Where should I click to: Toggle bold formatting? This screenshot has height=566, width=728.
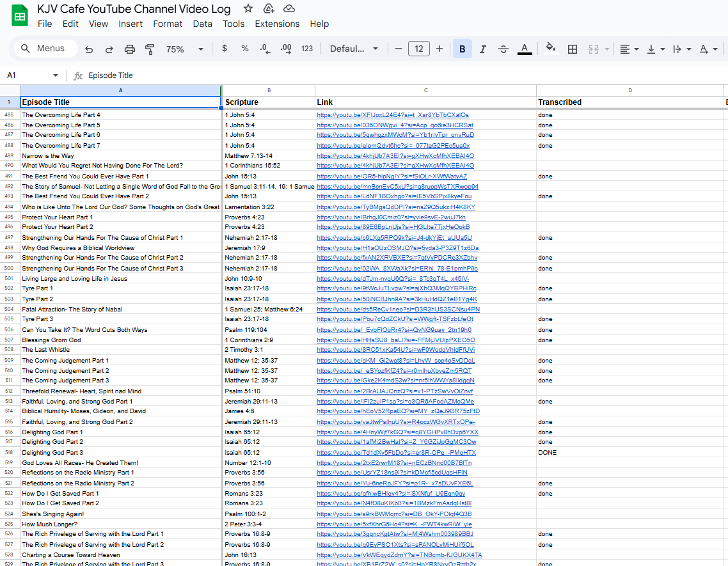(x=462, y=49)
